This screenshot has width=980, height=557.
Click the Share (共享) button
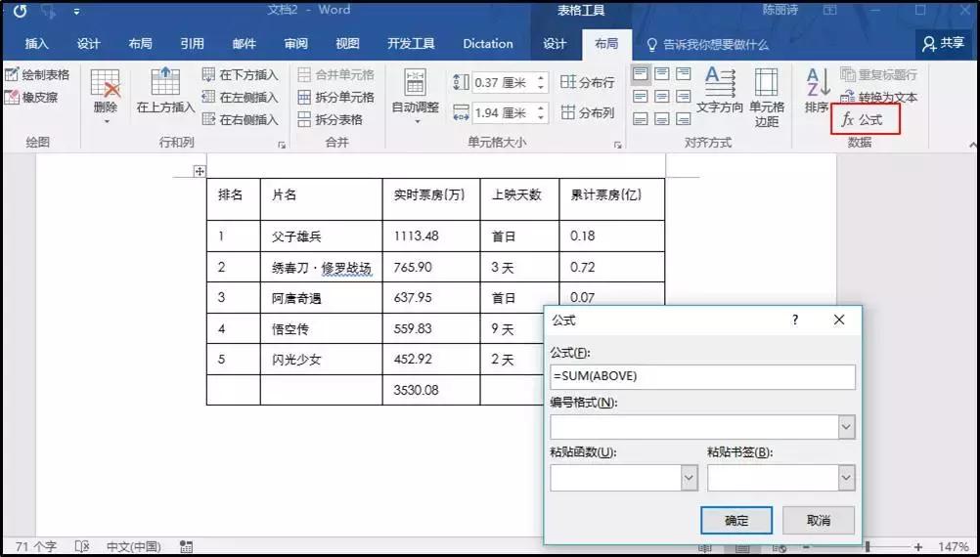coord(945,43)
